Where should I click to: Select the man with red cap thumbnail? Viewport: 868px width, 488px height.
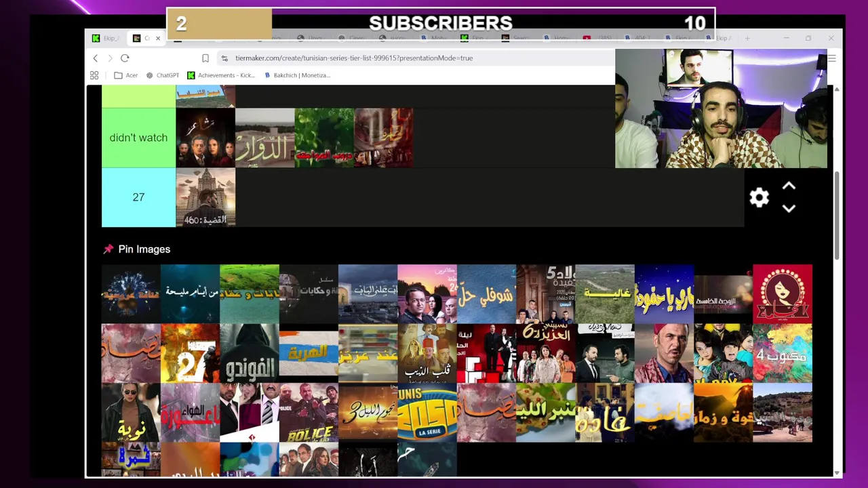(664, 353)
